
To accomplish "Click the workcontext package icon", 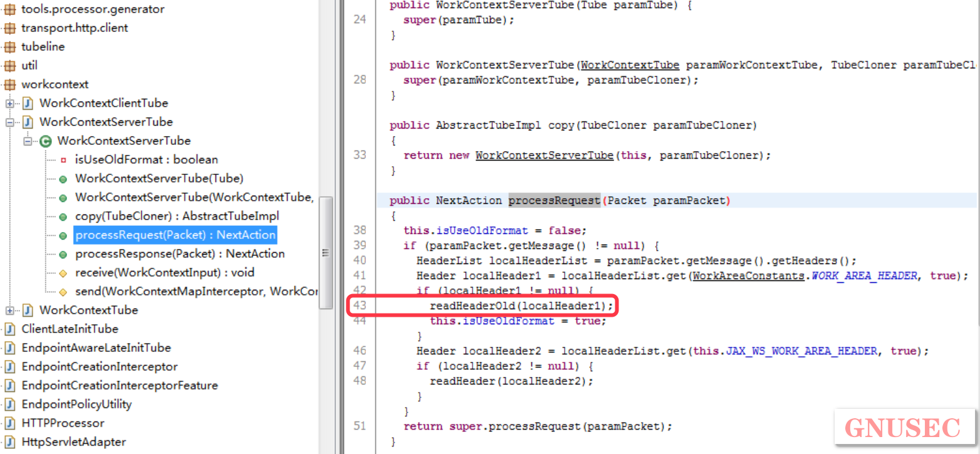I will click(9, 85).
